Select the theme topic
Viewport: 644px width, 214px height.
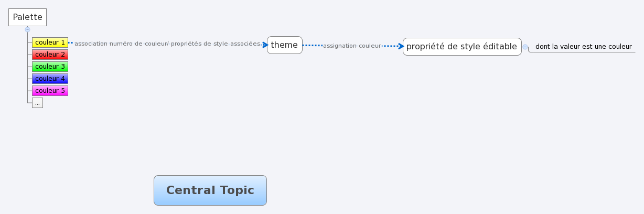284,45
